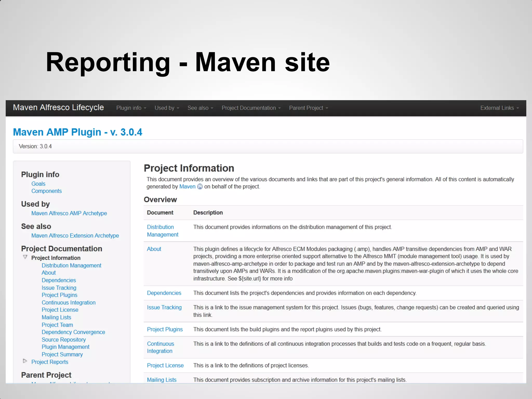Open the Maven Alfresco Extension Archetype link

click(x=75, y=236)
